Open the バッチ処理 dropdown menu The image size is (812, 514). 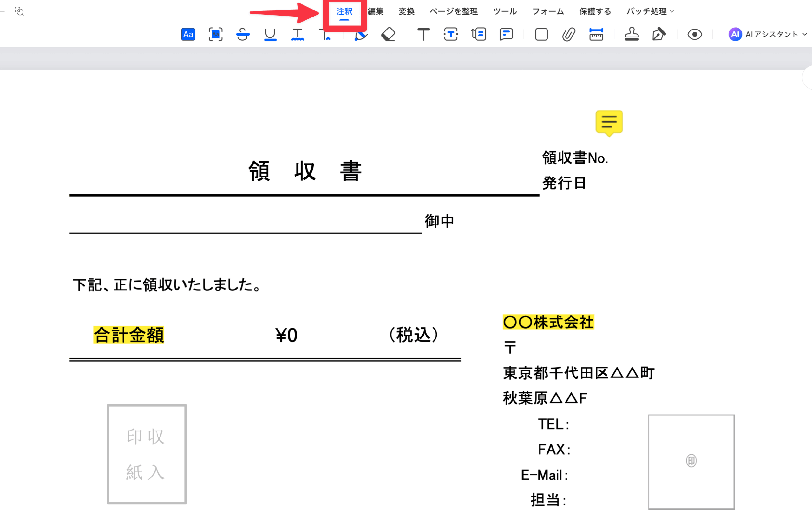pyautogui.click(x=650, y=11)
